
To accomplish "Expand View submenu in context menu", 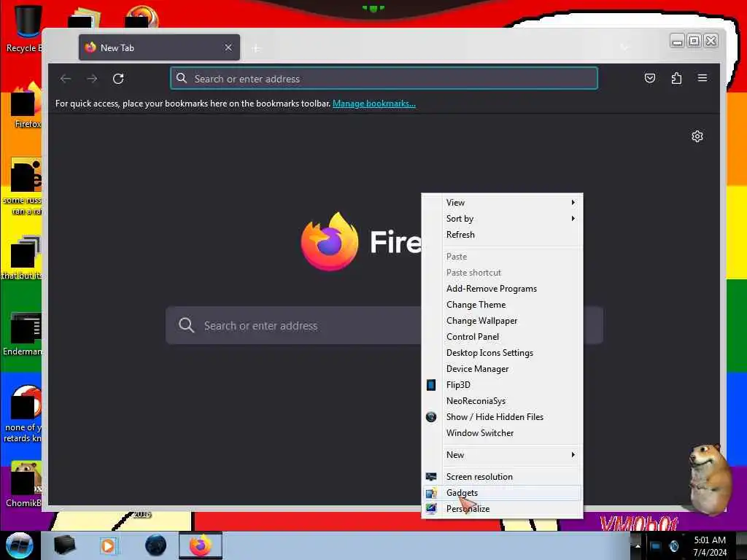I will click(x=502, y=203).
